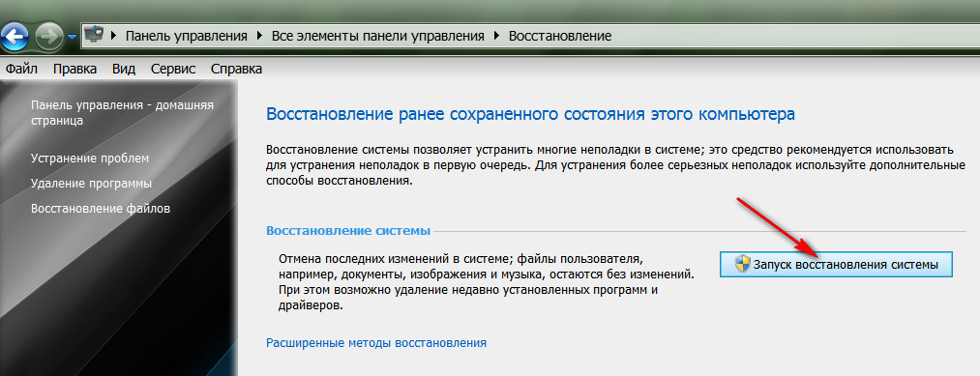Click the Восстановление breadcrumb segment
The image size is (980, 376).
point(560,36)
